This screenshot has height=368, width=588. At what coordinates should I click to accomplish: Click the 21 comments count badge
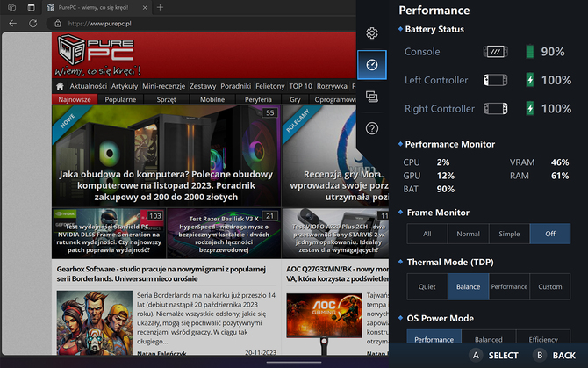pos(270,216)
